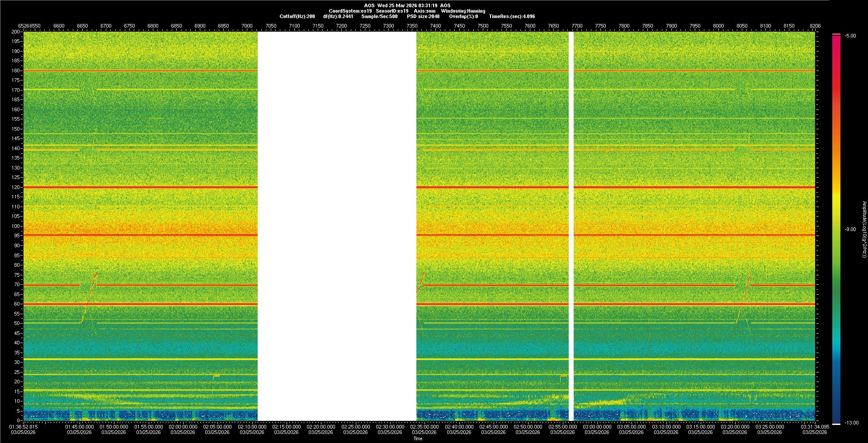Click the Time label below the axis

coord(418,438)
